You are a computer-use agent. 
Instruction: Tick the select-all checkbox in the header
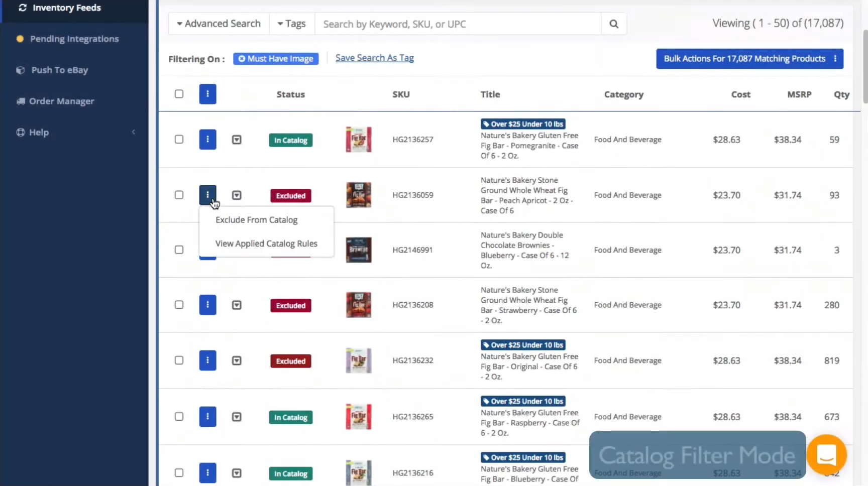tap(179, 94)
